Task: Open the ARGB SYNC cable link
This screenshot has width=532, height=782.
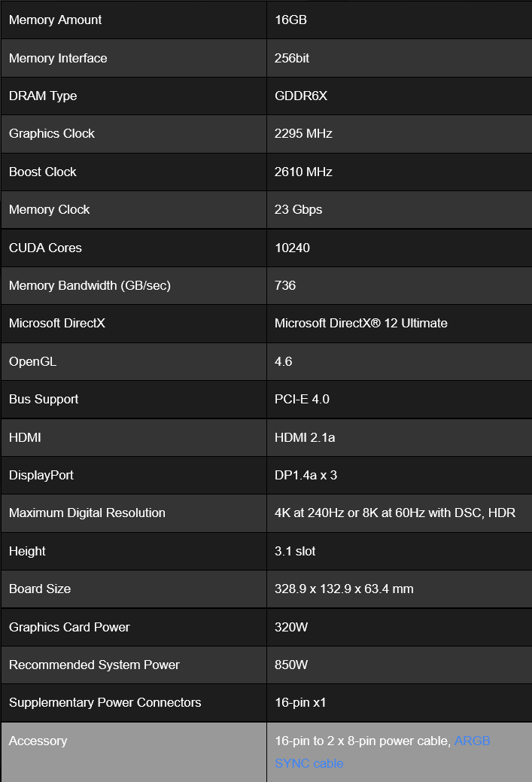Action: [472, 741]
